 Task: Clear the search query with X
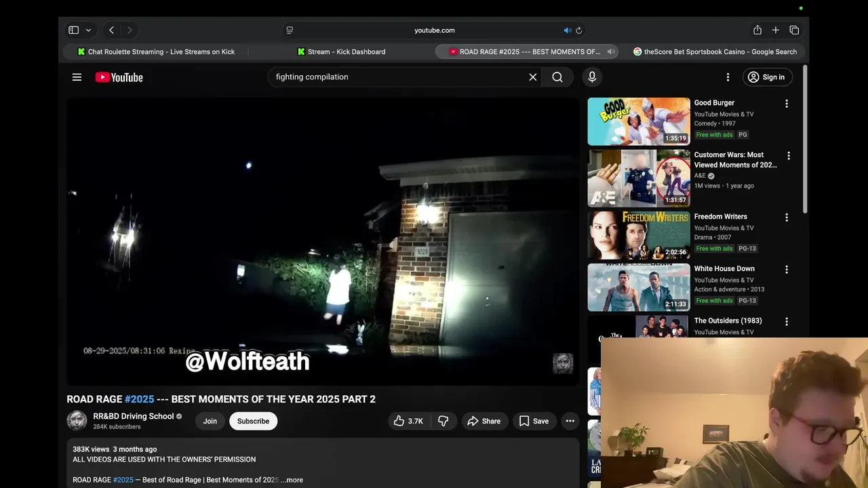[533, 77]
